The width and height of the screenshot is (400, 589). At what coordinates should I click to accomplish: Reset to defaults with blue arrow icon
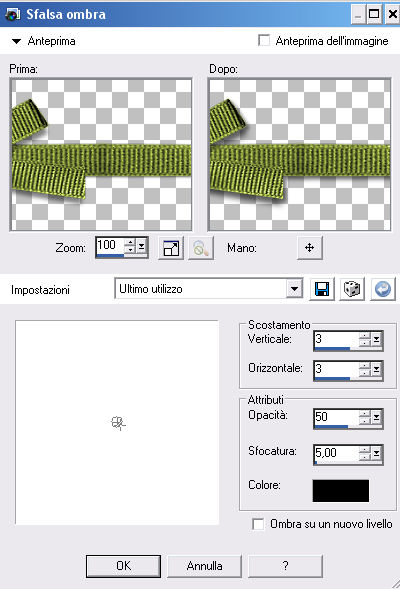[x=383, y=289]
